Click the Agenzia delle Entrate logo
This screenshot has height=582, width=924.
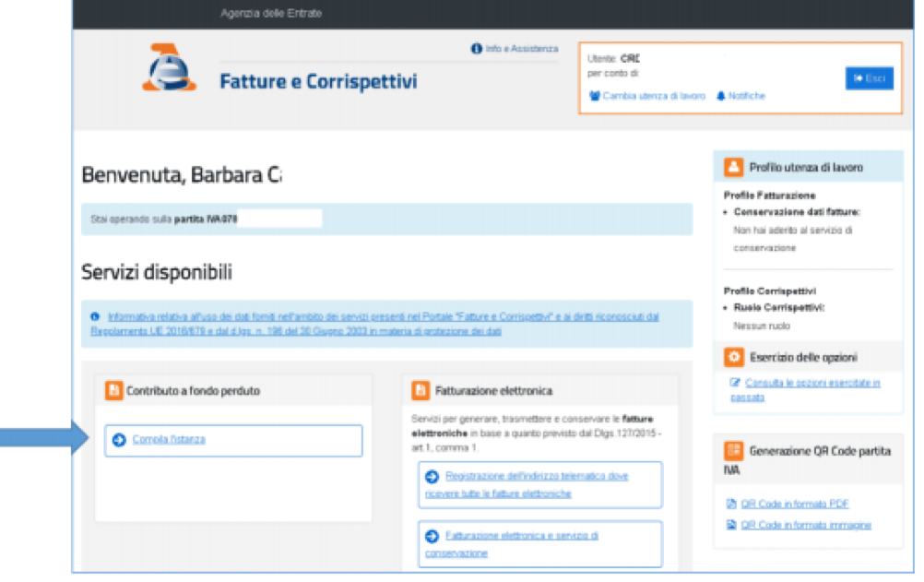coord(170,70)
